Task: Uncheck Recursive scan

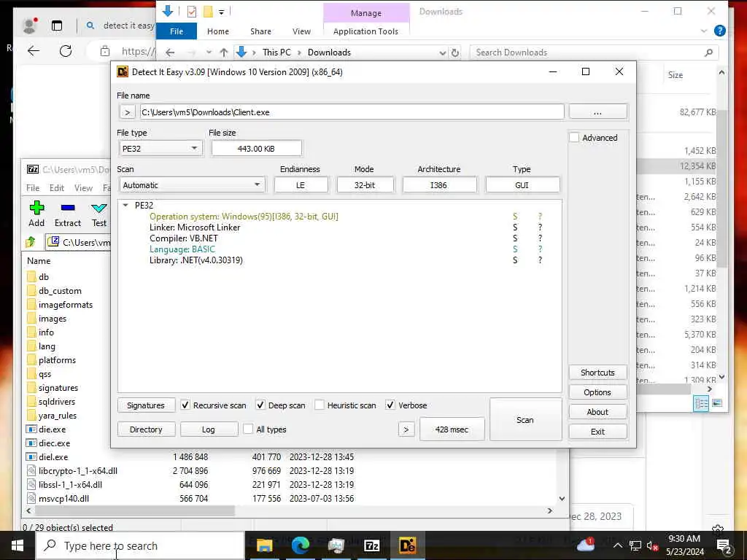Action: [x=185, y=405]
